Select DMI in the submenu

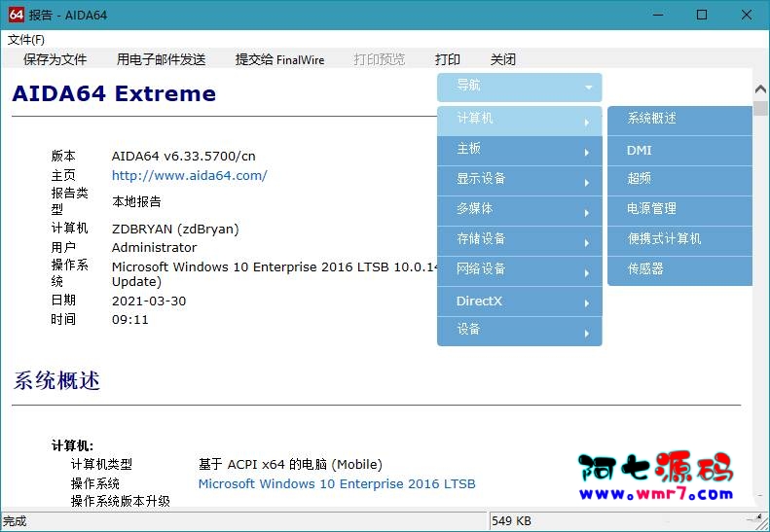tap(679, 151)
